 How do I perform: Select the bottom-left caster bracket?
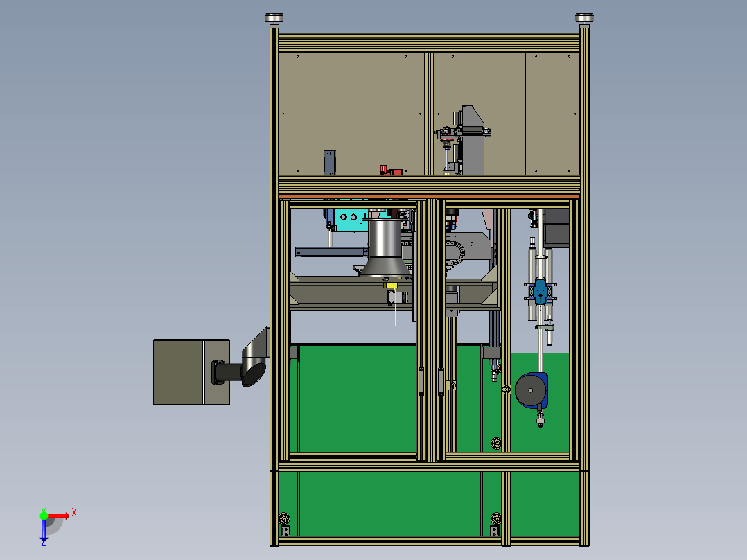click(x=285, y=531)
